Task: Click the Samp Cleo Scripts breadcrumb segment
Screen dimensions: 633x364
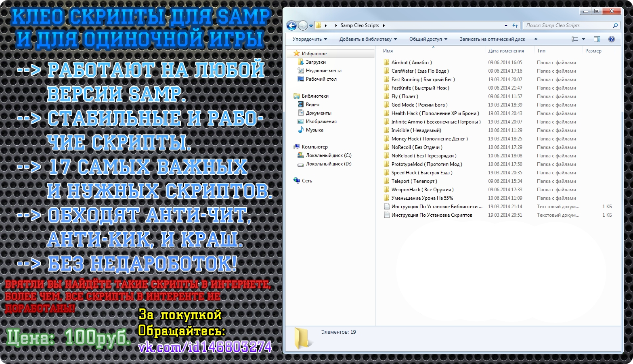Action: click(360, 25)
